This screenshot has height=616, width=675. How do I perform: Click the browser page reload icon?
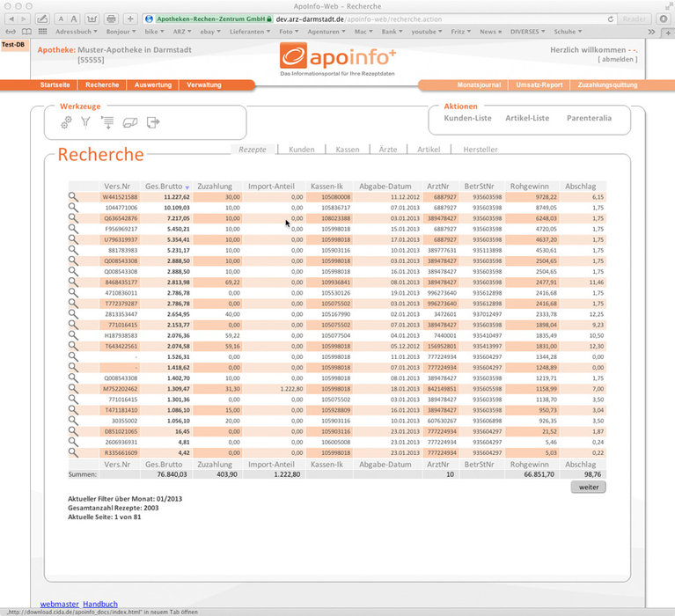tap(611, 19)
